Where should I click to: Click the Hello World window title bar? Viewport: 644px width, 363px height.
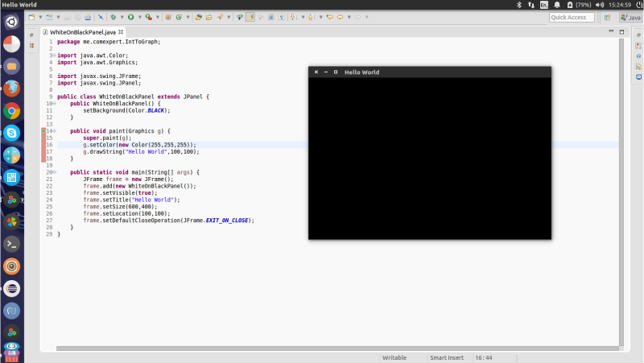pos(430,72)
